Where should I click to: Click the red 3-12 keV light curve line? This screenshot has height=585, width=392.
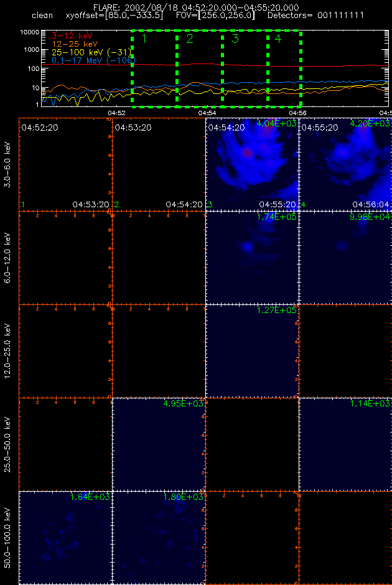tap(215, 65)
